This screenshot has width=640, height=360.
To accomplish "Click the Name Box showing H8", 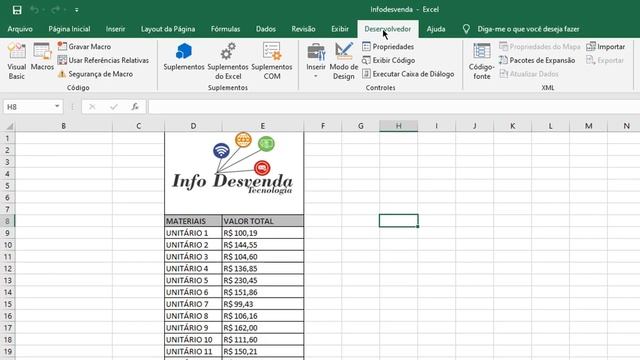I will click(28, 107).
